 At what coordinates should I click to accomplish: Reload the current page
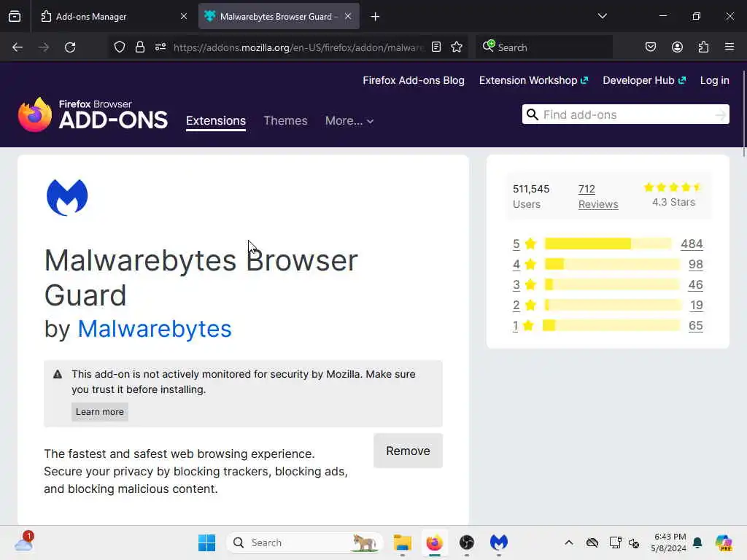70,47
